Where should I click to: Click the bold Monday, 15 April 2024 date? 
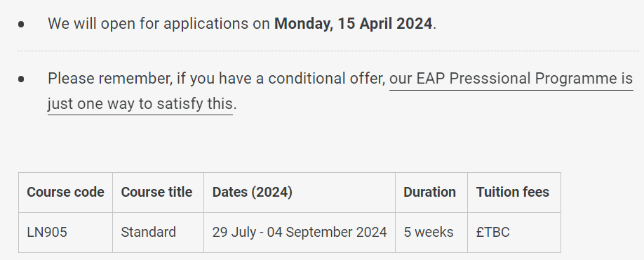point(353,23)
